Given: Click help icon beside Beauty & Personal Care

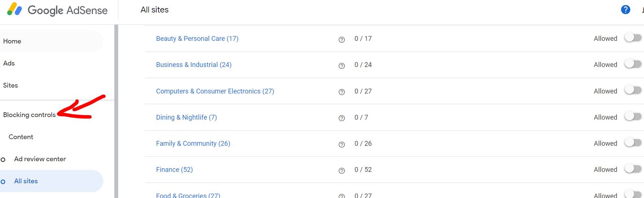Looking at the screenshot, I should pos(341,40).
